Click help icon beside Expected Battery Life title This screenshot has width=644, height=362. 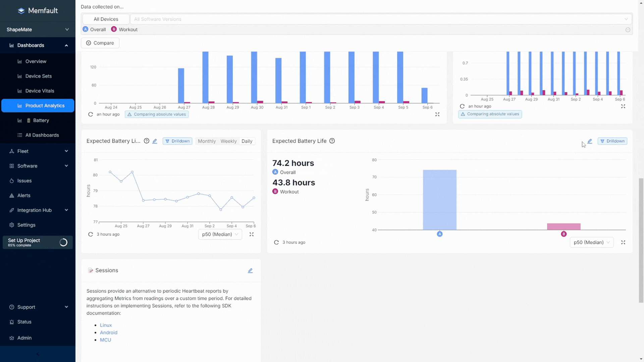coord(332,141)
